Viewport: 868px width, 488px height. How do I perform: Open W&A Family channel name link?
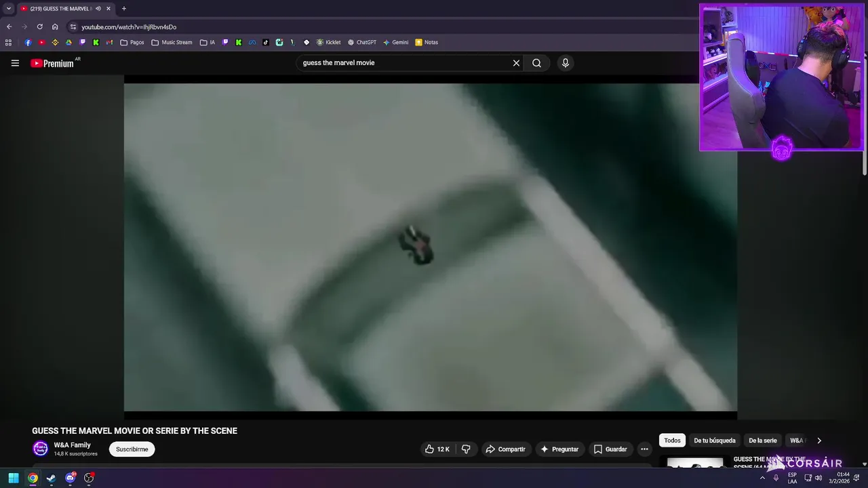coord(72,445)
